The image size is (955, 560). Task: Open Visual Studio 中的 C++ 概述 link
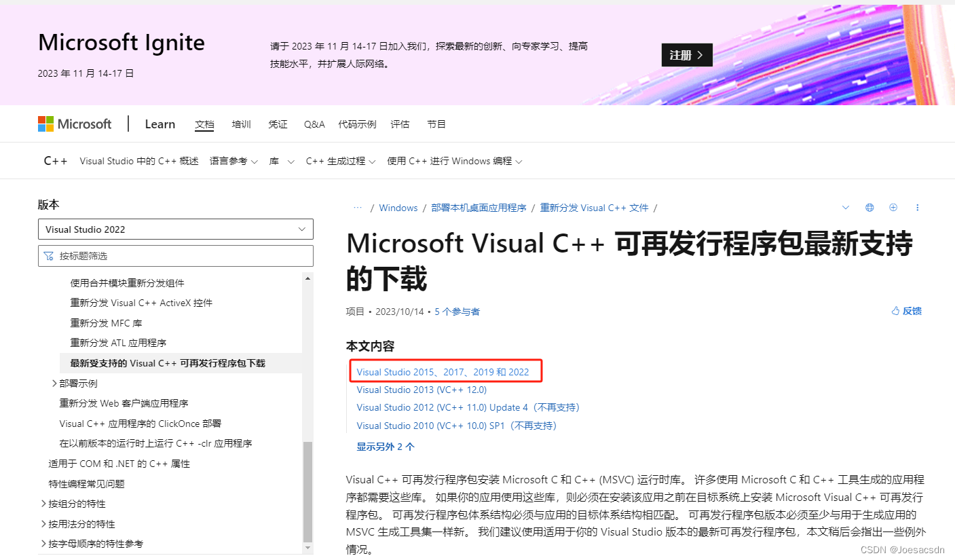coord(139,161)
